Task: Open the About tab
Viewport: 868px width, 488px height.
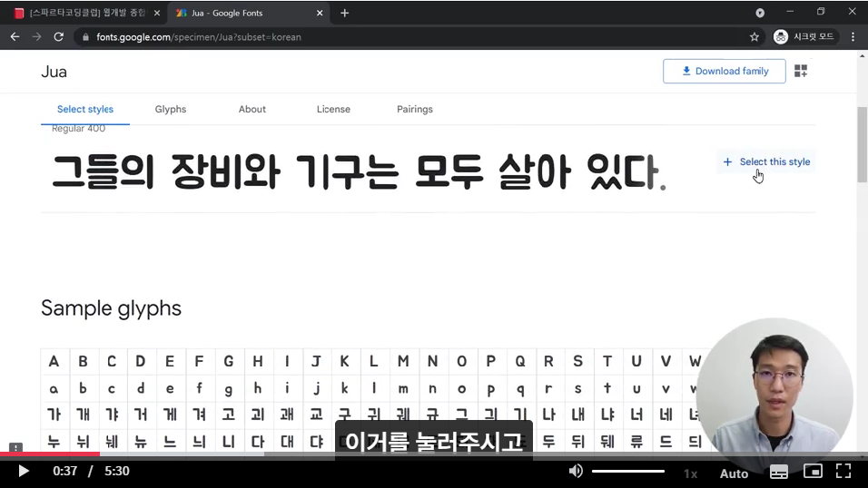Action: tap(252, 109)
